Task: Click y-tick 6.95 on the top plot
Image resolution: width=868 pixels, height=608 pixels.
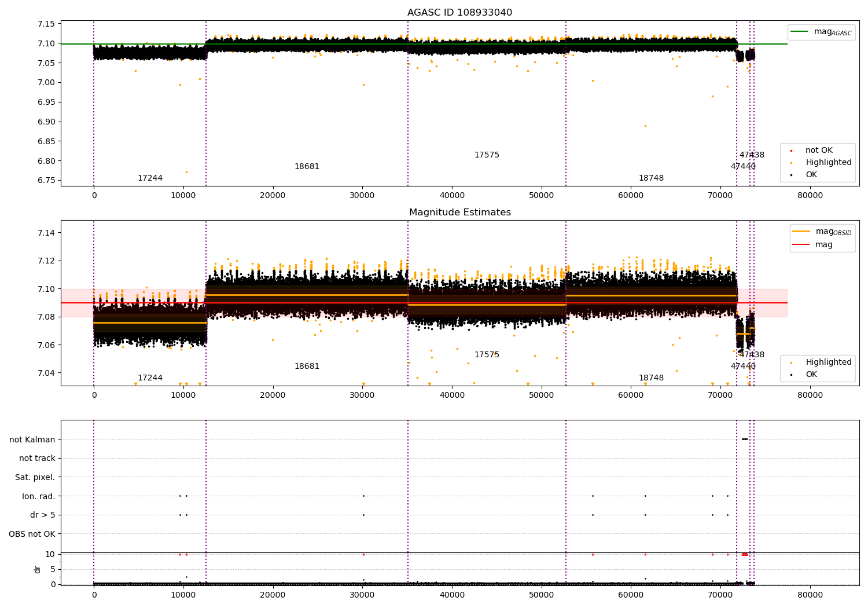Action: point(46,102)
